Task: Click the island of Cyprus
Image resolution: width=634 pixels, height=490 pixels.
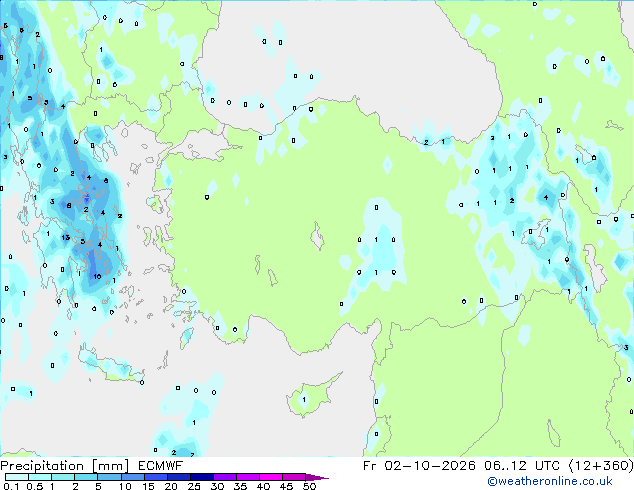Action: [311, 395]
